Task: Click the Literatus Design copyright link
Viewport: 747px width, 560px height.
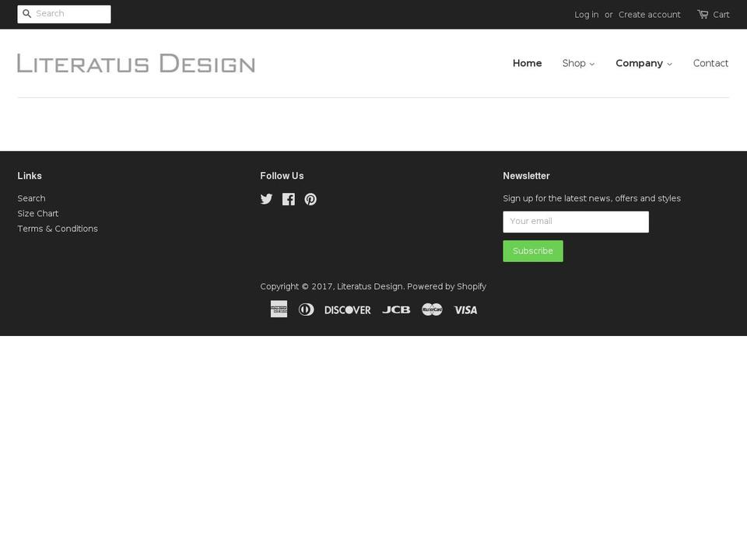Action: (x=370, y=287)
